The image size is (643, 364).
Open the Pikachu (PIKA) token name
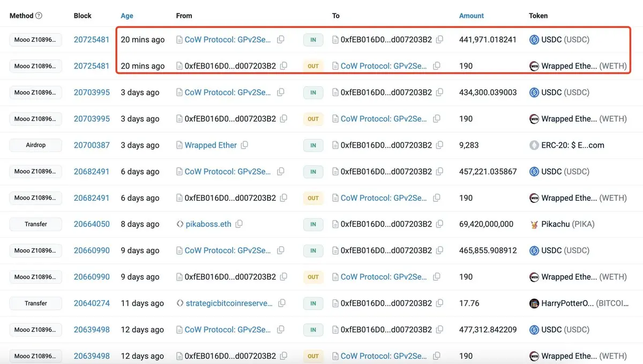click(568, 224)
